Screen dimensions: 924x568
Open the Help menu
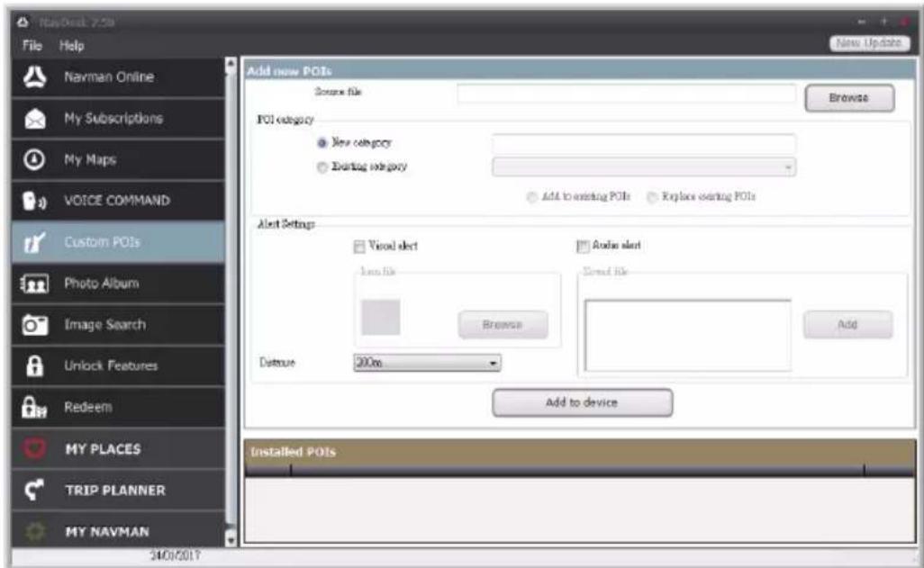[71, 45]
